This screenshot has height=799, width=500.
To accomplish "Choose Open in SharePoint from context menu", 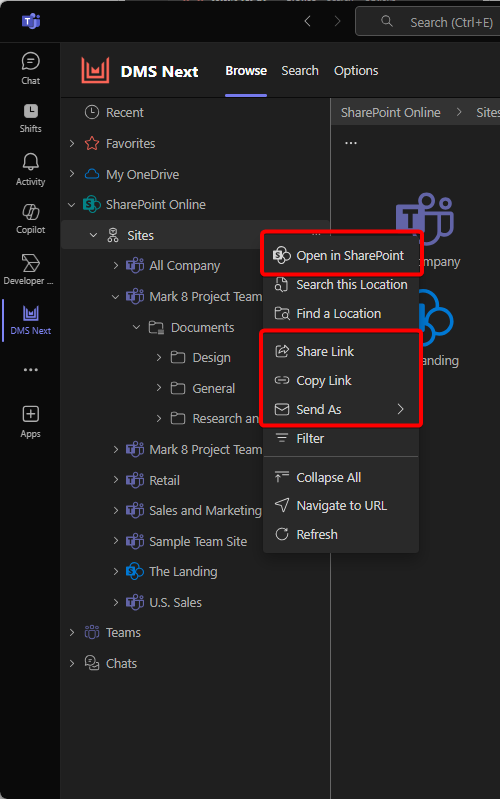I will point(341,255).
